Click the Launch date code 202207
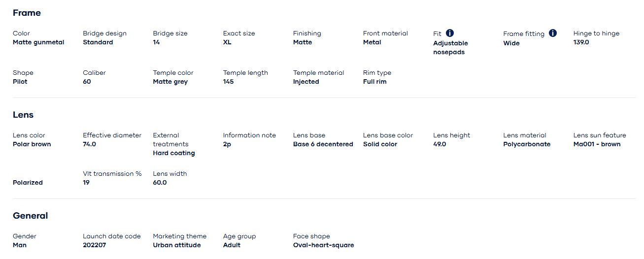 94,245
